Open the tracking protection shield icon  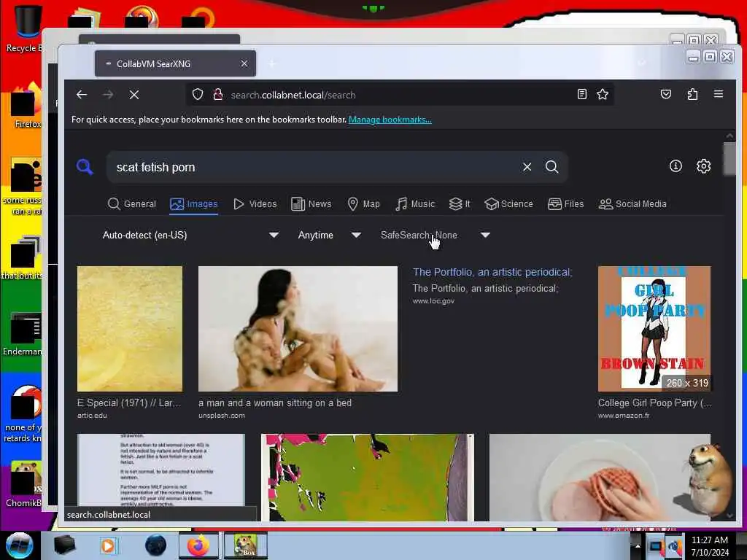pyautogui.click(x=197, y=94)
